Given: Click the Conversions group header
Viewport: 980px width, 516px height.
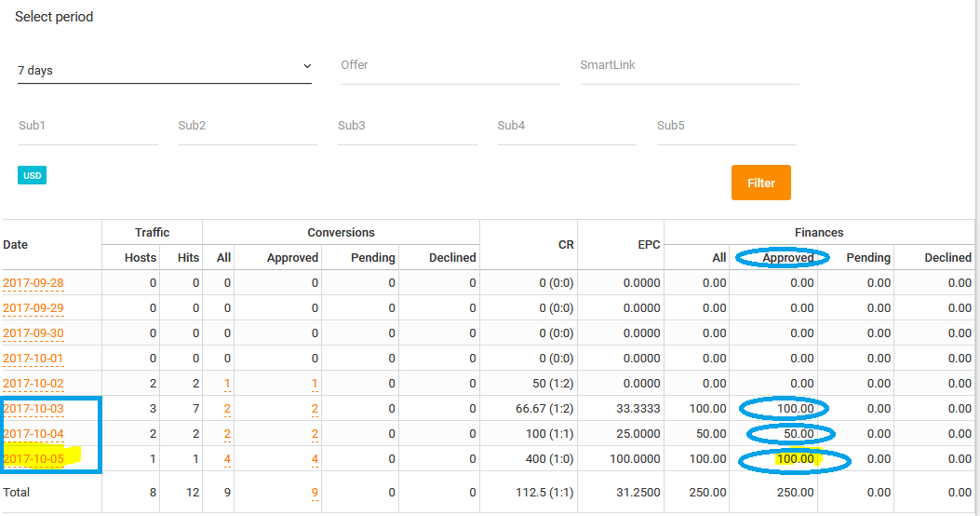Looking at the screenshot, I should [x=341, y=232].
